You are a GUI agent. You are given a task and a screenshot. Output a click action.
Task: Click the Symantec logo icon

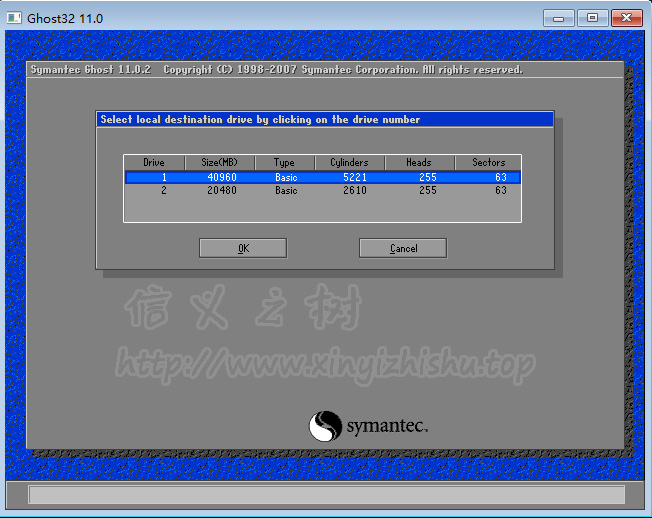point(325,427)
